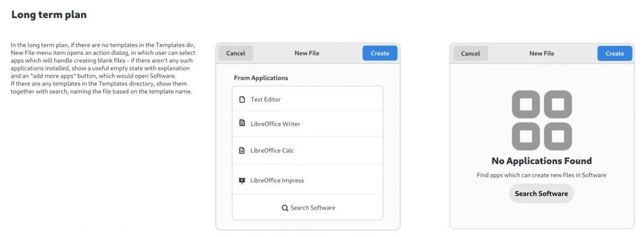The height and width of the screenshot is (237, 644).
Task: Choose the LibreOffice Impress entry
Action: coord(308,180)
